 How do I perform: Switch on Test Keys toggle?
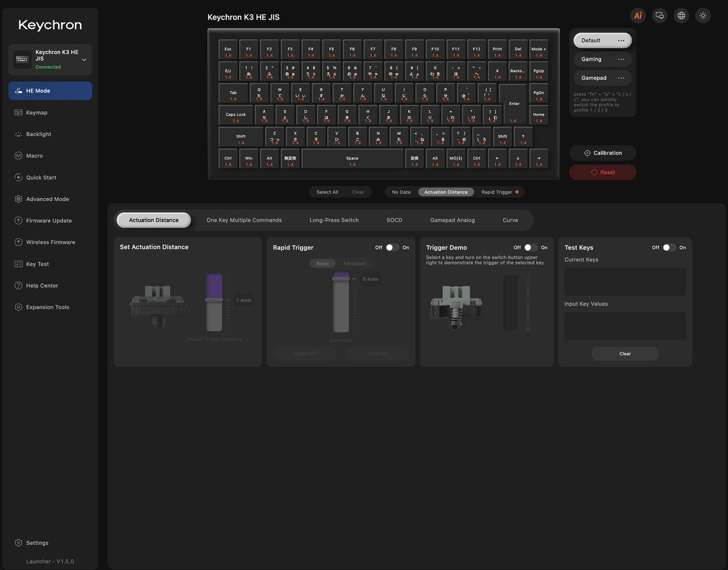click(x=669, y=247)
